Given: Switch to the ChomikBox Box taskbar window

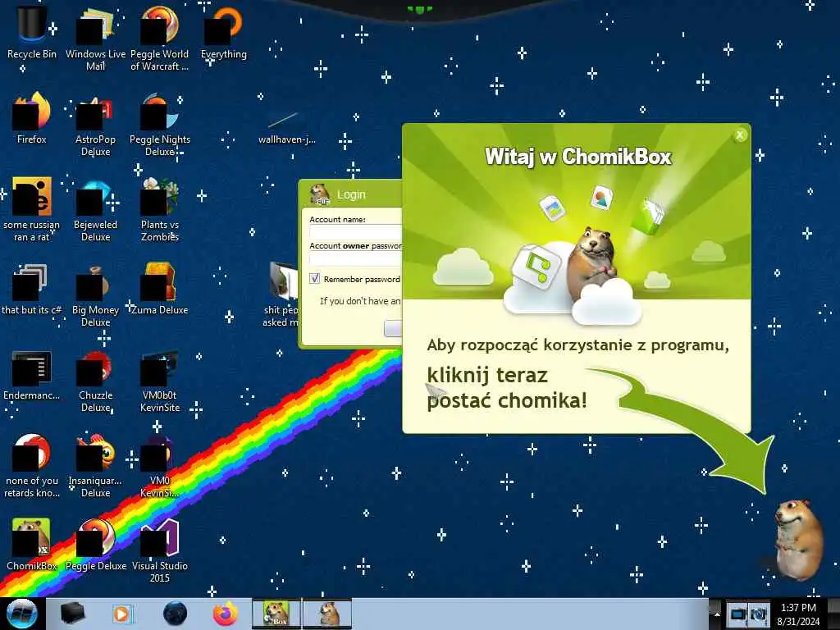Looking at the screenshot, I should [276, 614].
